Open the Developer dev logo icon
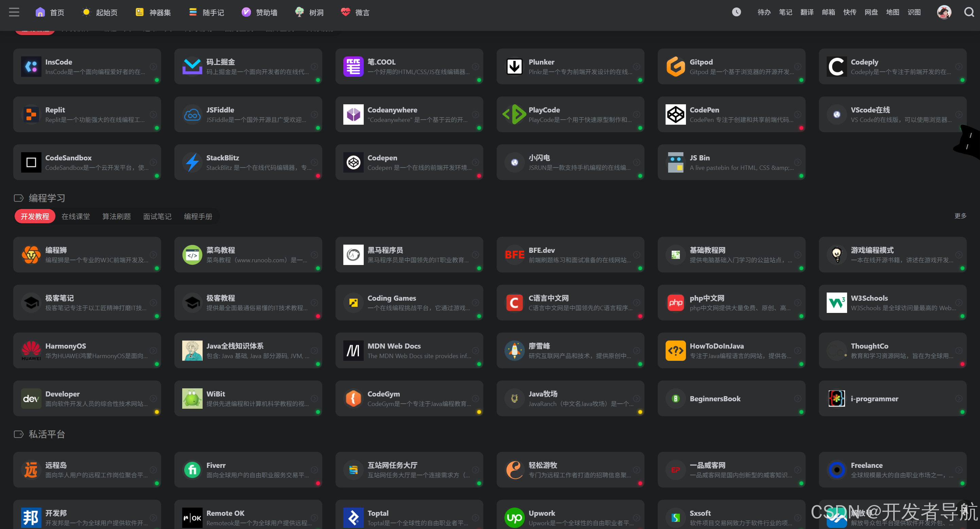This screenshot has width=980, height=529. pos(31,399)
